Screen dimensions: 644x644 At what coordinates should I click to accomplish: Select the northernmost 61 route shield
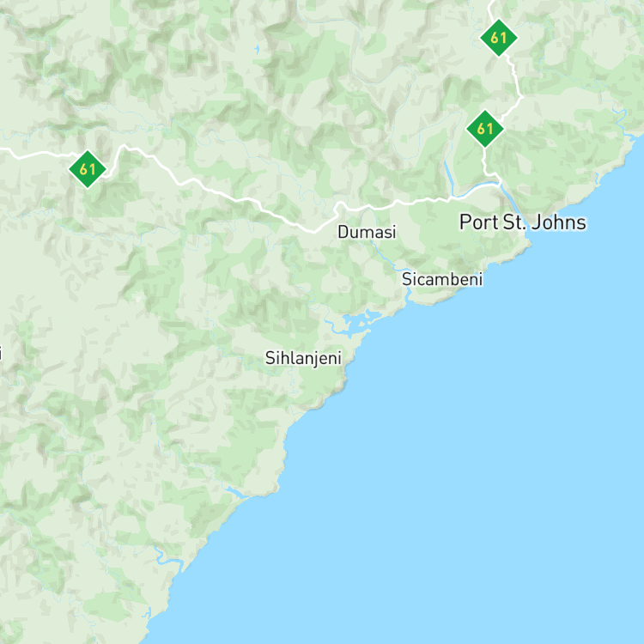point(499,38)
